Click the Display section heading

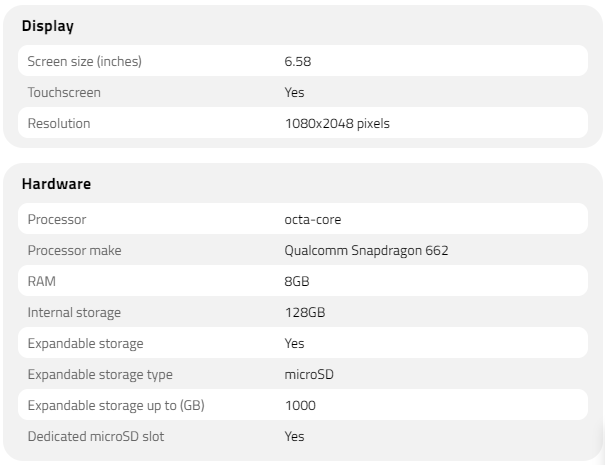point(47,26)
